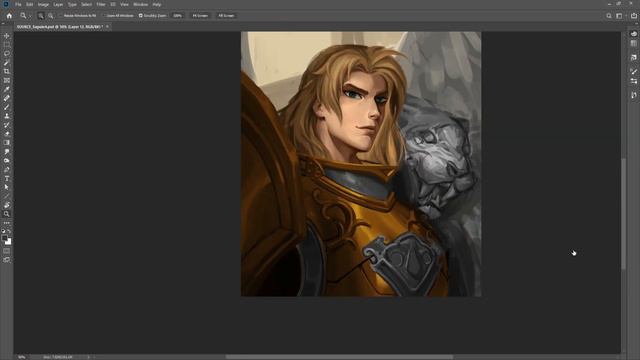The image size is (640, 360).
Task: Open the Window menu
Action: click(140, 4)
